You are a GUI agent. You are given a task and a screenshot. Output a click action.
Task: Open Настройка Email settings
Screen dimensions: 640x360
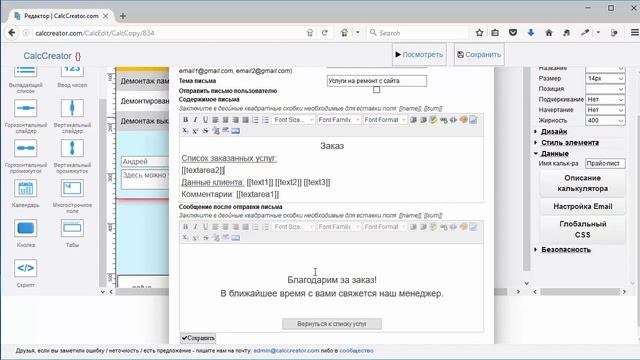(582, 207)
